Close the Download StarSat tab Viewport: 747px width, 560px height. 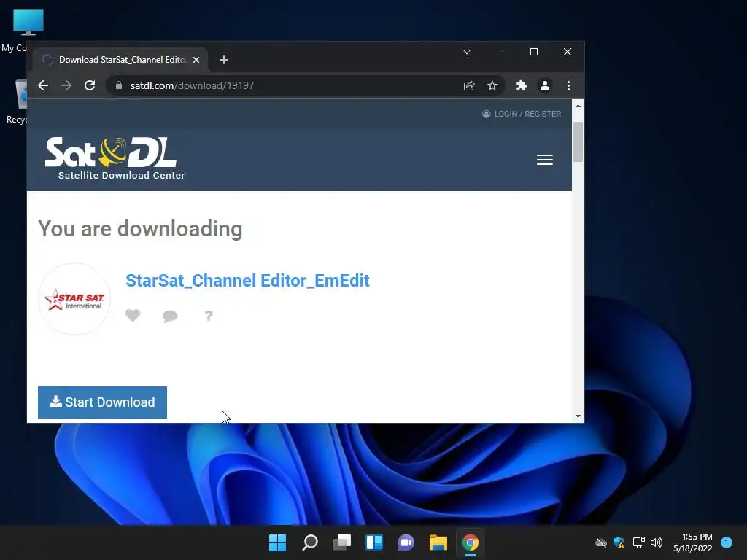coord(196,60)
